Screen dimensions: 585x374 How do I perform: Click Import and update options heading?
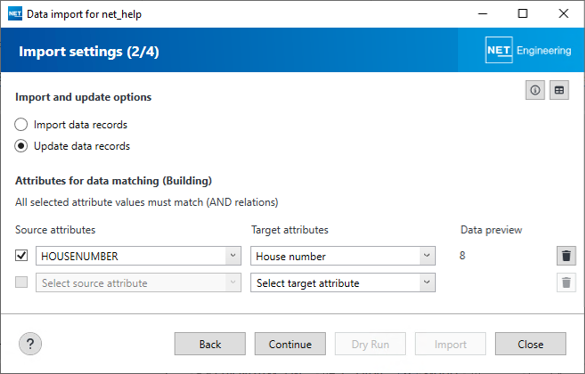[x=83, y=97]
